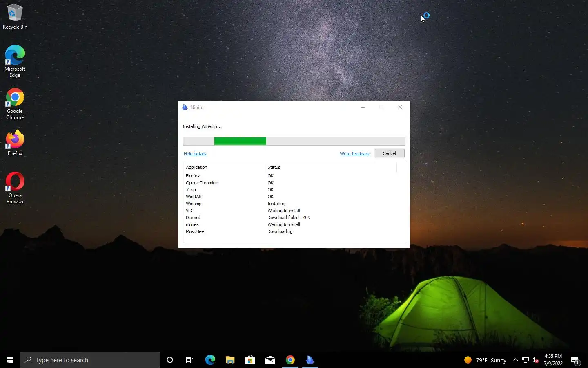Click 'Waiting to install' status for VLC
Image resolution: width=588 pixels, height=368 pixels.
pyautogui.click(x=284, y=211)
